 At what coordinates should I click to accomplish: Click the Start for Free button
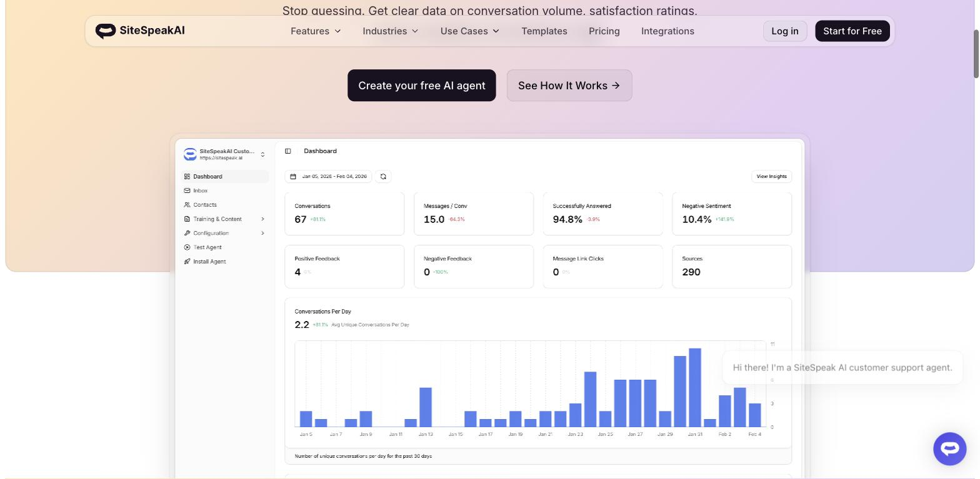tap(852, 31)
